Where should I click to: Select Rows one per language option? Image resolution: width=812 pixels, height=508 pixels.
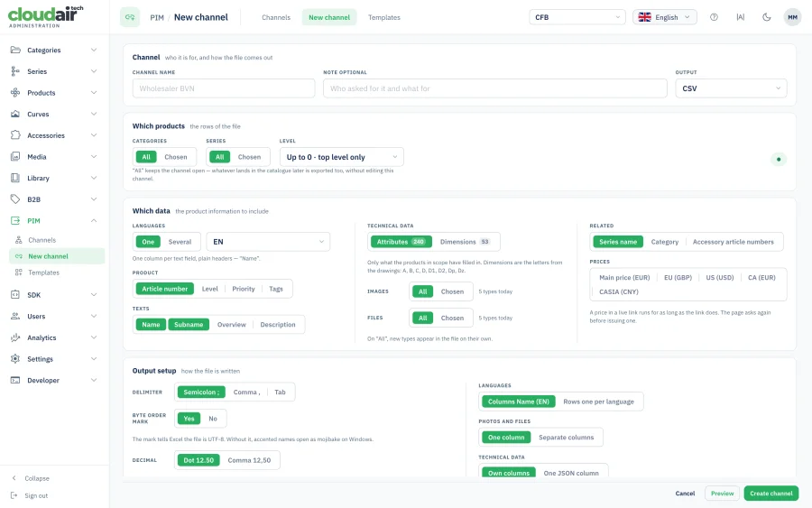(x=598, y=402)
